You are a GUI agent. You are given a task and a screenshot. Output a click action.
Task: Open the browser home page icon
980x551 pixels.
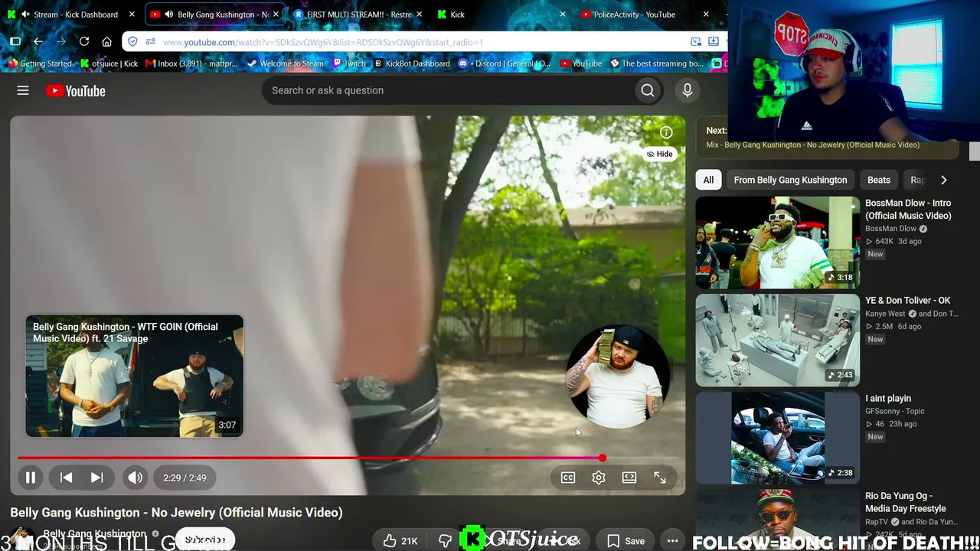107,41
